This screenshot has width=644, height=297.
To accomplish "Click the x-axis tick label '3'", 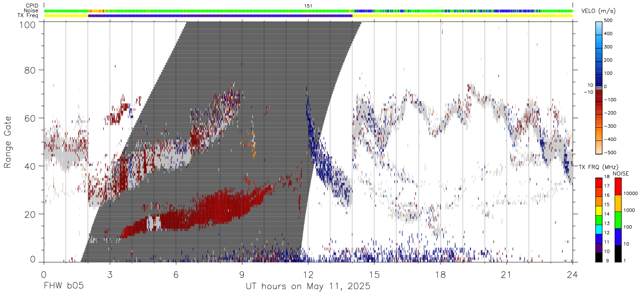I will tap(110, 274).
